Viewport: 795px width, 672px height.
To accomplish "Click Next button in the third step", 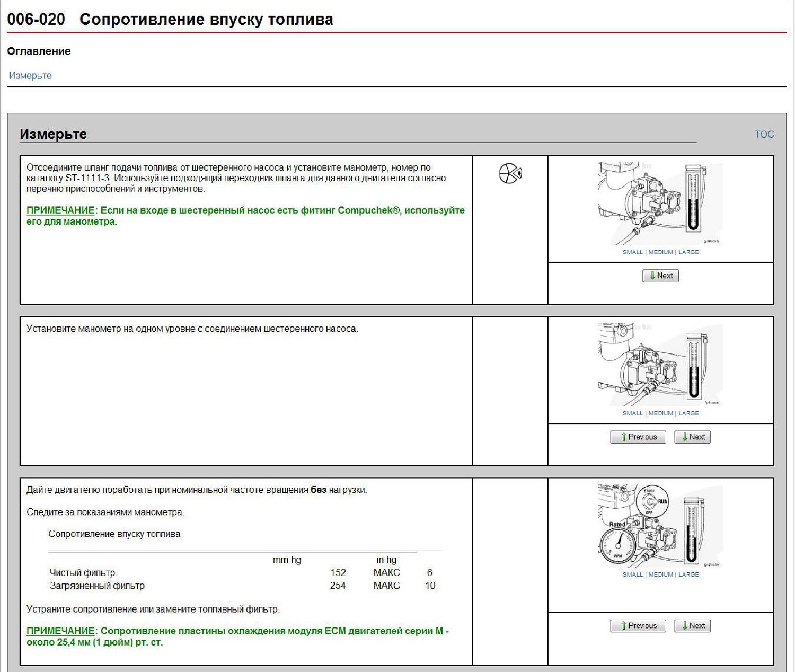I will (692, 625).
